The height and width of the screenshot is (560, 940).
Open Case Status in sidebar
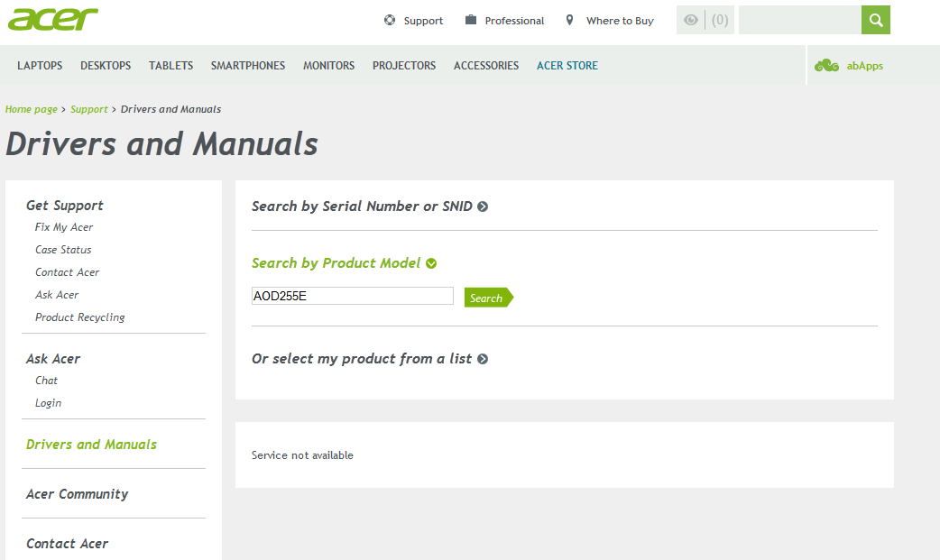[x=63, y=250]
